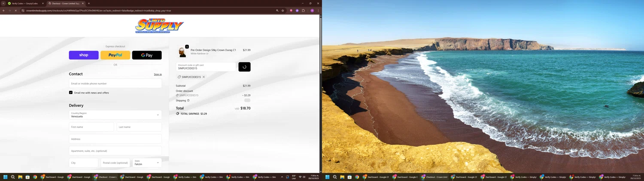Viewport: 644px width, 181px height.
Task: Click the First name field
Action: [x=91, y=127]
